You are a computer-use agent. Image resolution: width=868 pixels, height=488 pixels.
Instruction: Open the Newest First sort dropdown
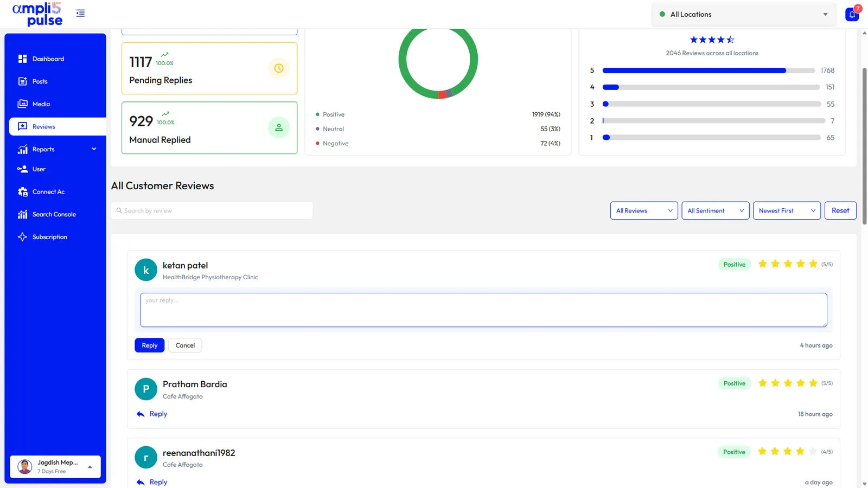coord(787,211)
